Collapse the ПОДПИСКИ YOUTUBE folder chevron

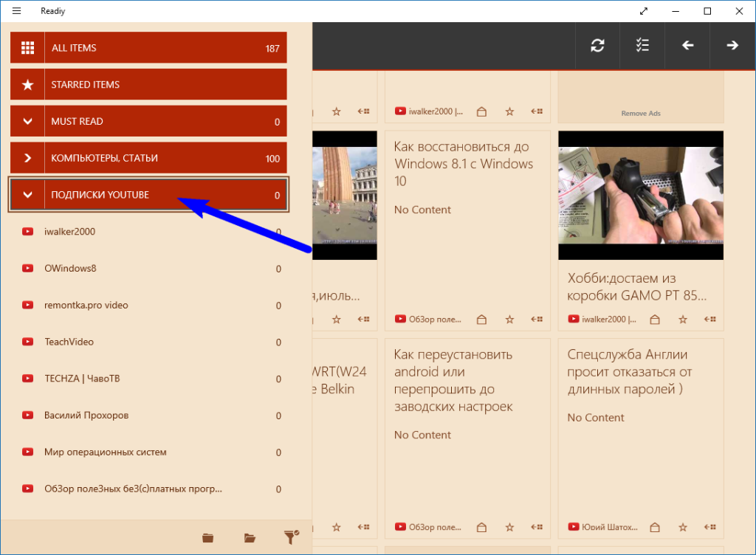click(28, 195)
